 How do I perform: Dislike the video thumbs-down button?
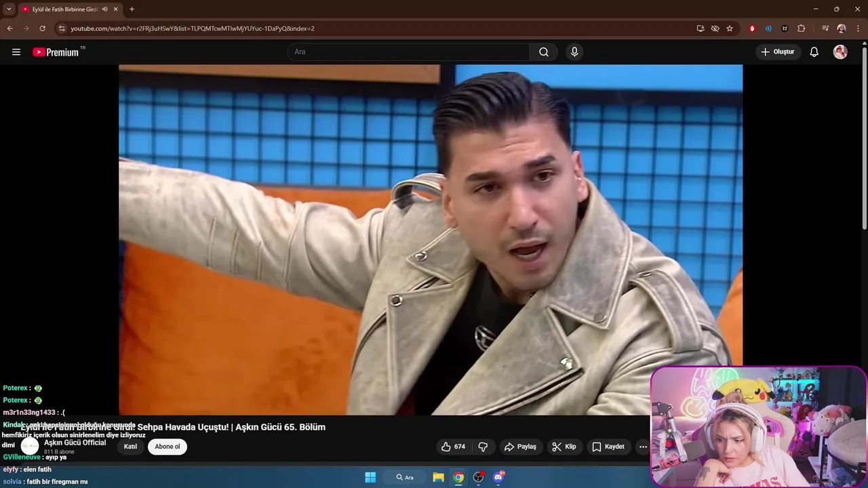coord(483,447)
